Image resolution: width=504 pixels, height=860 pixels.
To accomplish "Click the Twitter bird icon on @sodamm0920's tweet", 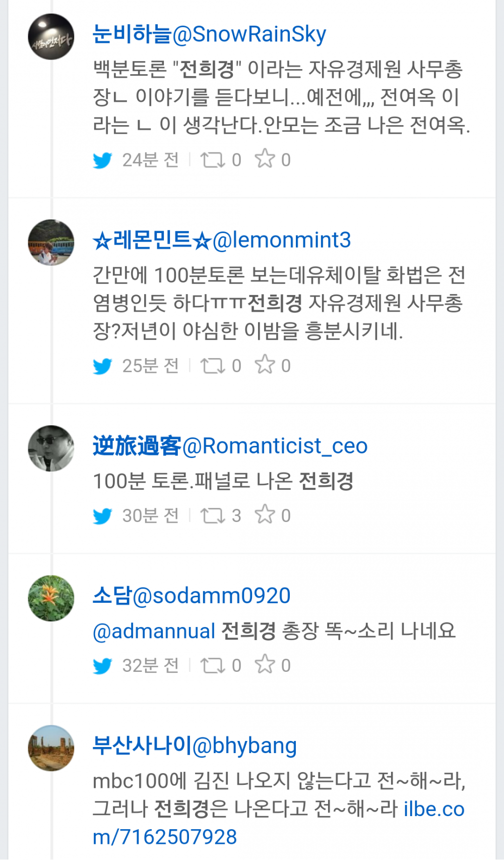I will point(103,665).
